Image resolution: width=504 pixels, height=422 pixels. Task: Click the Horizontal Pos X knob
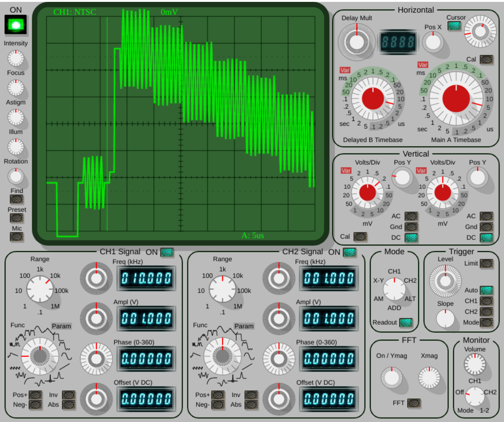pos(433,42)
